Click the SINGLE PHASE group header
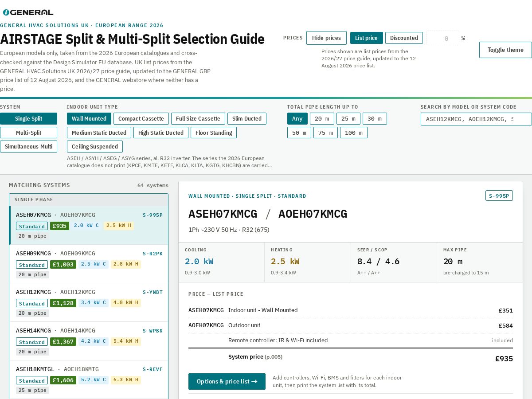 coord(89,199)
